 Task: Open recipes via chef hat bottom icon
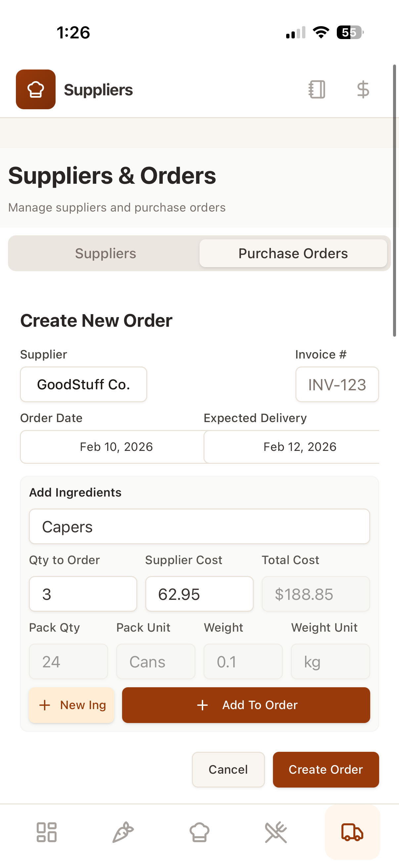click(199, 832)
